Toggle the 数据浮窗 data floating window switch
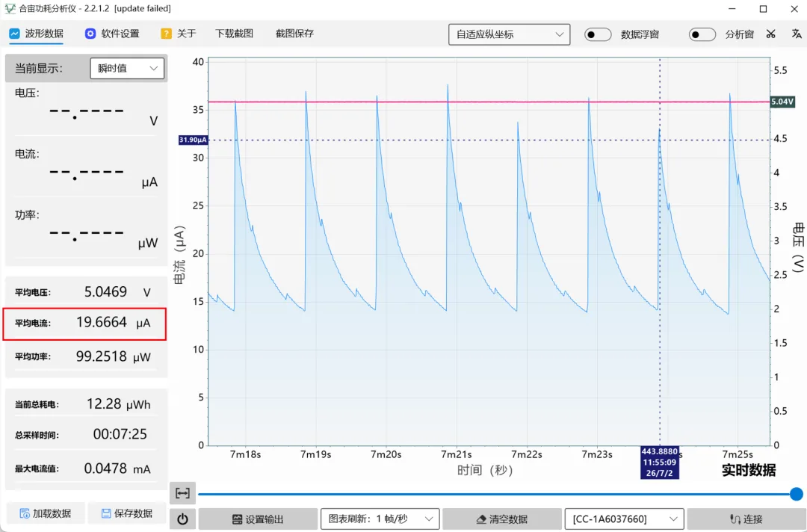Screen dimensions: 807x532 pyautogui.click(x=598, y=34)
